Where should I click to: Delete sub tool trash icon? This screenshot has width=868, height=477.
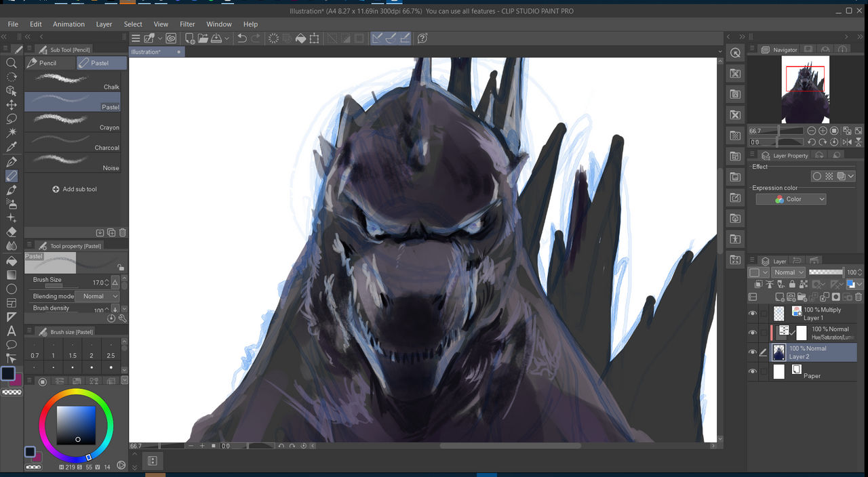click(123, 232)
